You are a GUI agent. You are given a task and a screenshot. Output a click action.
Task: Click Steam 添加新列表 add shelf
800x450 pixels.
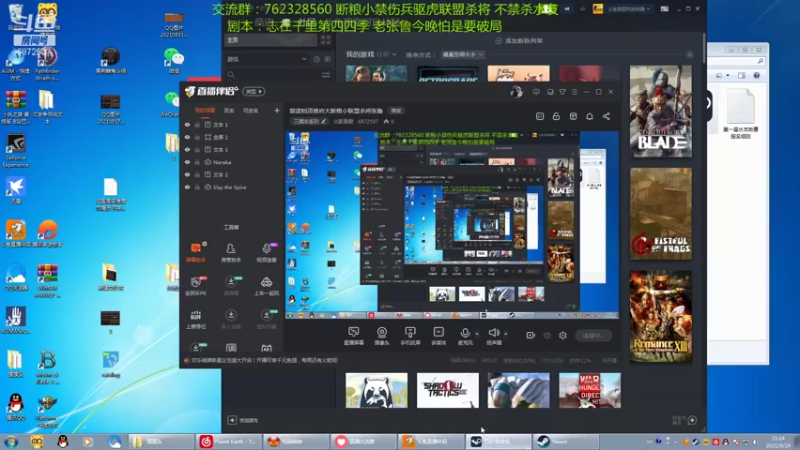[519, 41]
